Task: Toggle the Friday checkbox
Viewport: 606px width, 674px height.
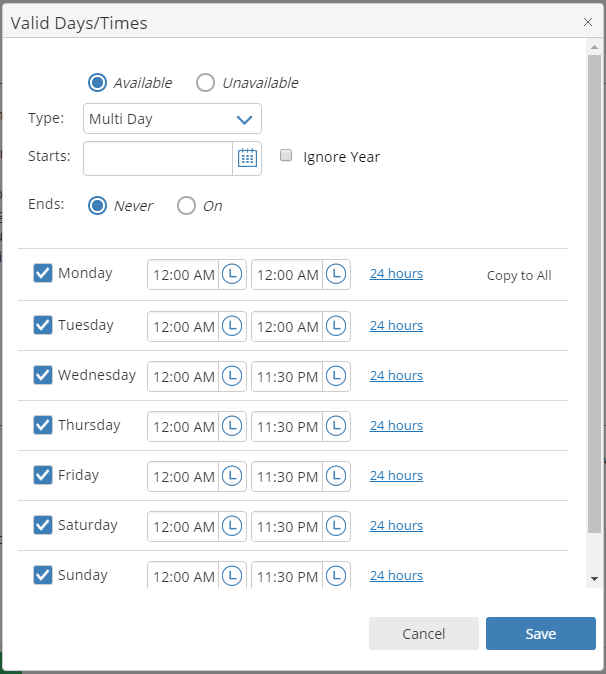Action: (x=43, y=475)
